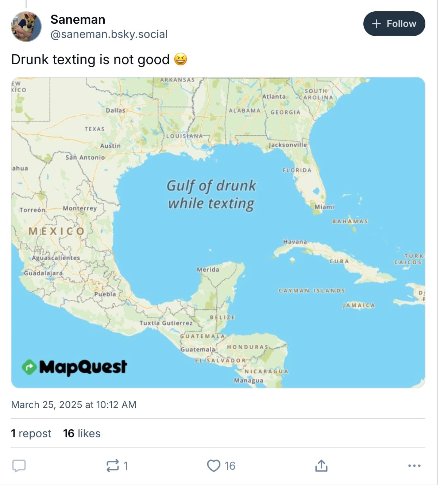Click the "Gulf of drunk while texting" label
Screen dimensions: 448x485
211,194
